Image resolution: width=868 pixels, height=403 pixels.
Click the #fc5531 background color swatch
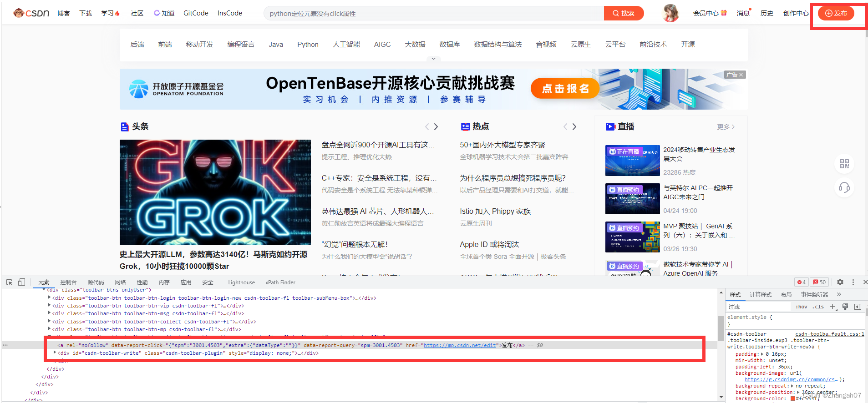click(793, 399)
